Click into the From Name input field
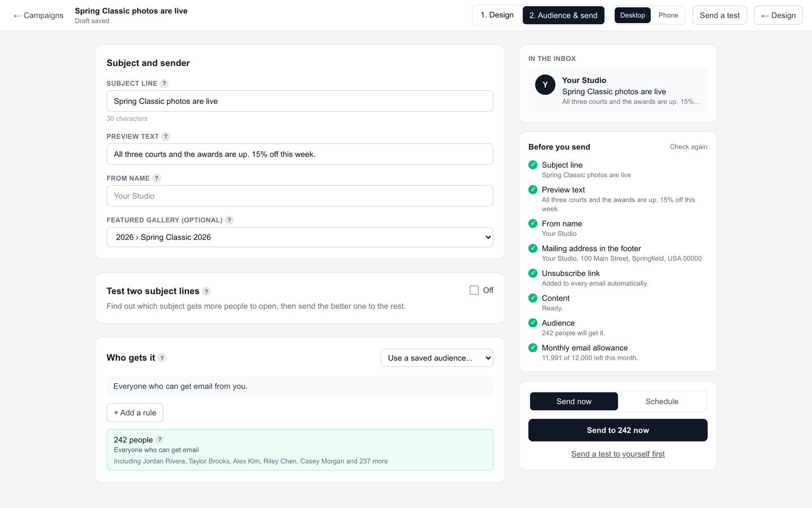The height and width of the screenshot is (508, 812). [x=300, y=196]
